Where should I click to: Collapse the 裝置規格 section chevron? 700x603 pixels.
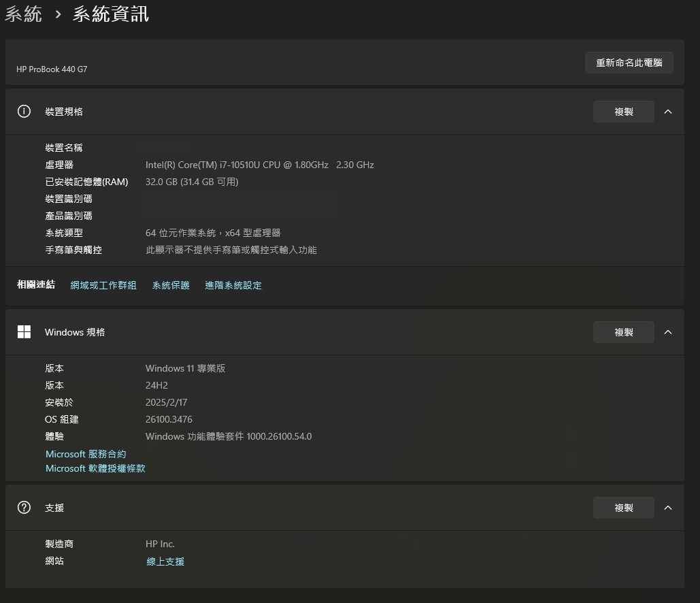668,112
